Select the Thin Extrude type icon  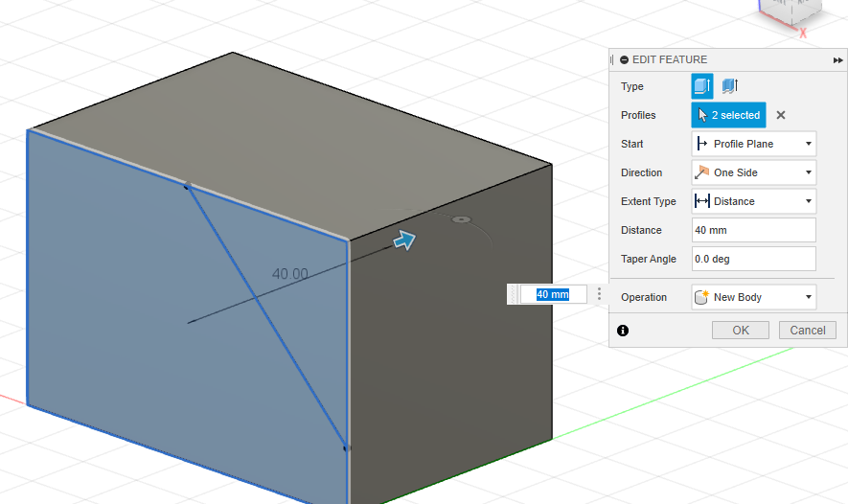pyautogui.click(x=730, y=86)
